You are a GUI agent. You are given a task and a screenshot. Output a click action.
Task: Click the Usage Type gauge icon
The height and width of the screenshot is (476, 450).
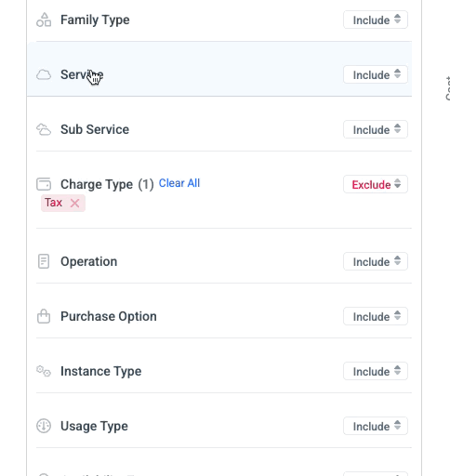(44, 426)
